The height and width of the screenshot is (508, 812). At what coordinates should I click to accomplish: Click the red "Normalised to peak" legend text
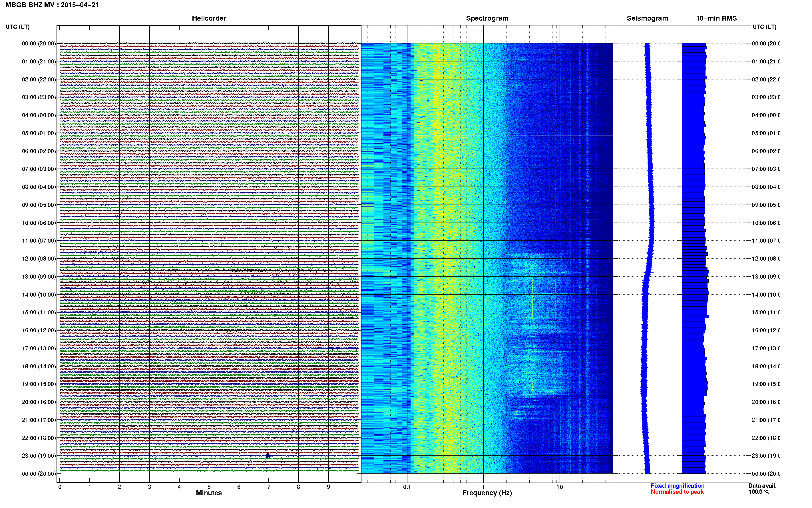pos(677,492)
